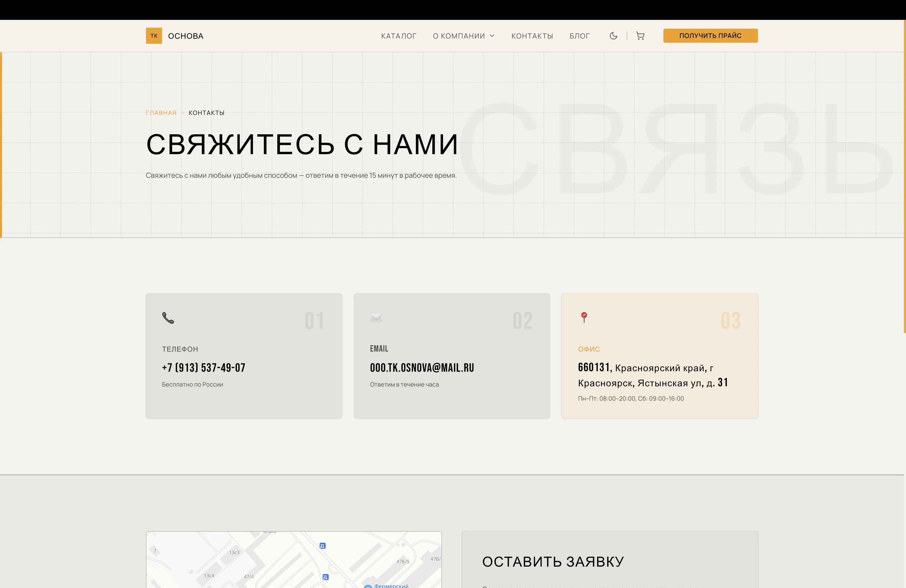Viewport: 906px width, 588px height.
Task: Click the envelope icon in Email card
Action: [376, 318]
